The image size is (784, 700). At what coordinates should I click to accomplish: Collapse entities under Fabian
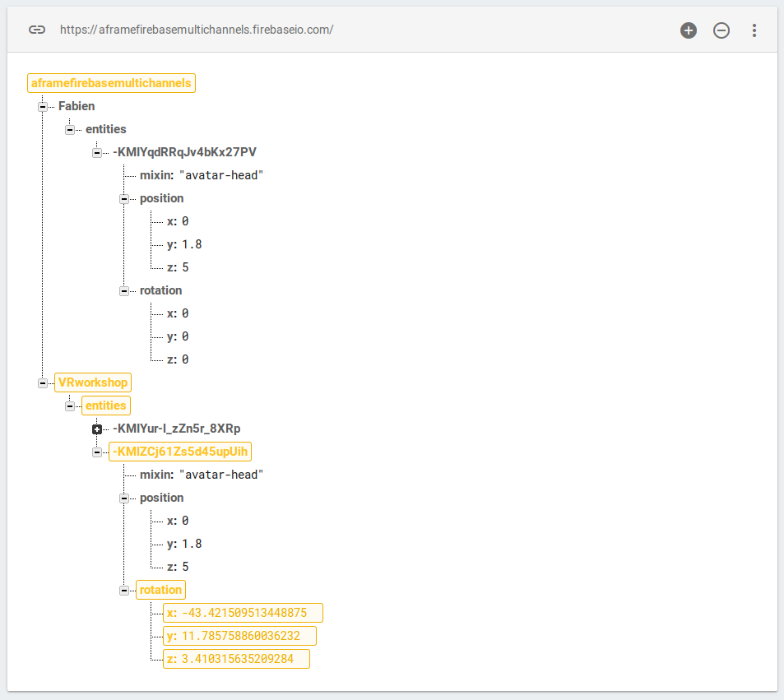click(70, 130)
